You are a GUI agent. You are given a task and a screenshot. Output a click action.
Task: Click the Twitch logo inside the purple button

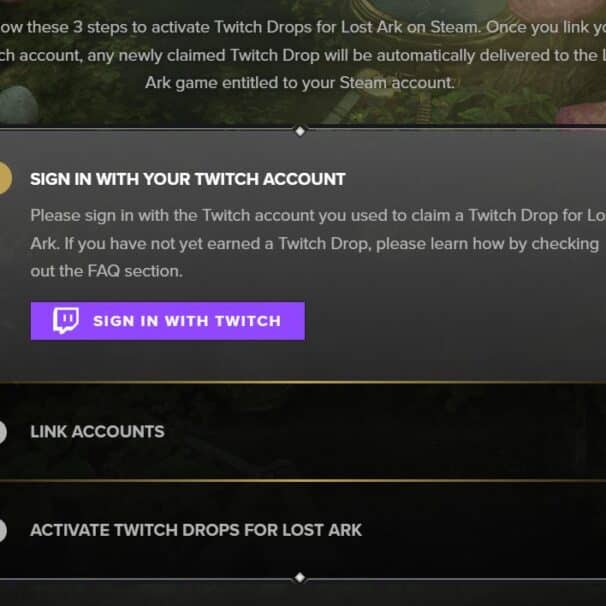(x=66, y=321)
